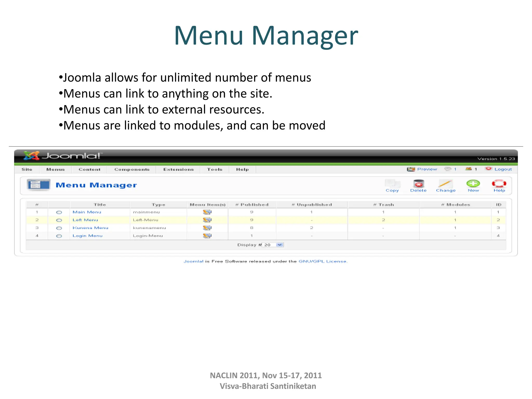Open the Tools menu
Image resolution: width=532 pixels, height=399 pixels.
(215, 169)
